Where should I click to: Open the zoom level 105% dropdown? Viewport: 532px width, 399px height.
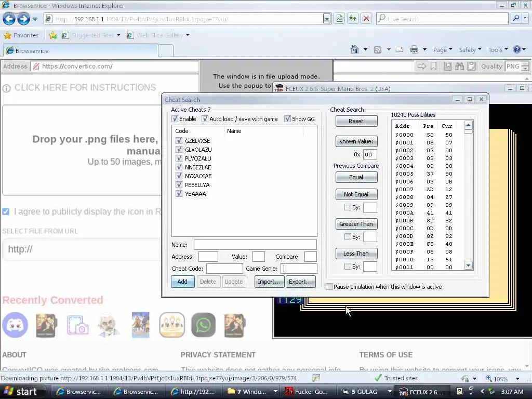517,379
